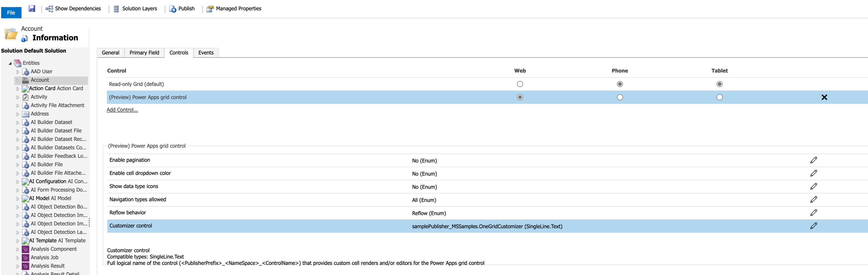Click the Publish icon
868x275 pixels.
pyautogui.click(x=173, y=9)
